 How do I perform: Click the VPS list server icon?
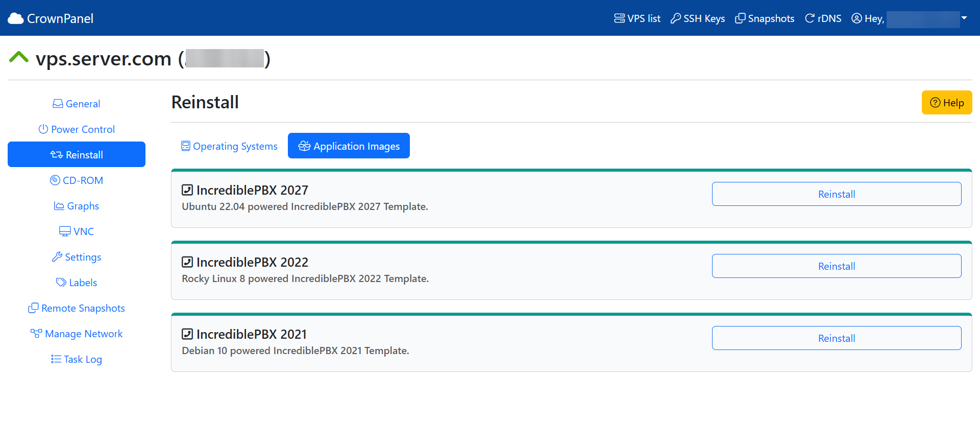pyautogui.click(x=619, y=18)
